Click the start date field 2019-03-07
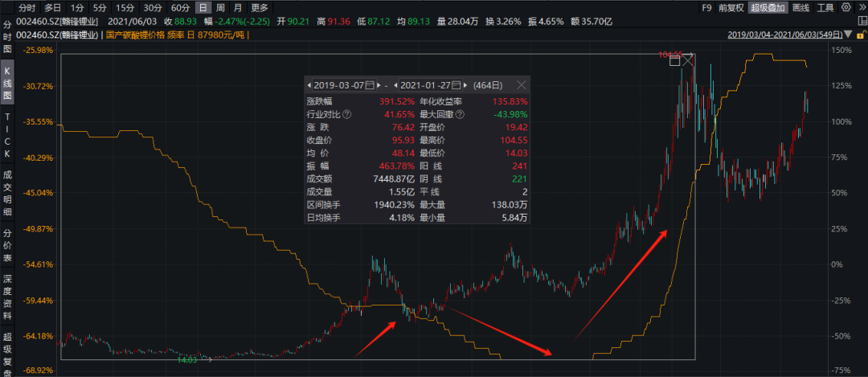The image size is (868, 377). 339,85
